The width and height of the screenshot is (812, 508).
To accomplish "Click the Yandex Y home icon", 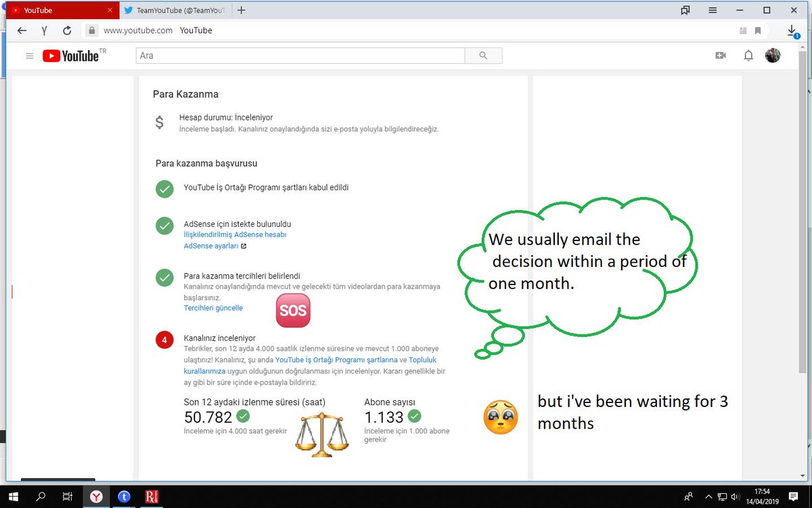I will point(44,30).
